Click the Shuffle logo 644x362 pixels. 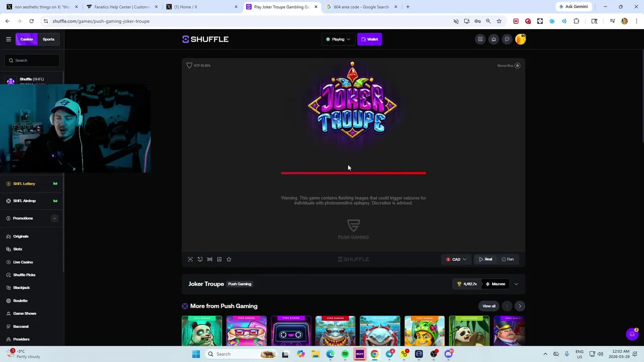pos(205,39)
